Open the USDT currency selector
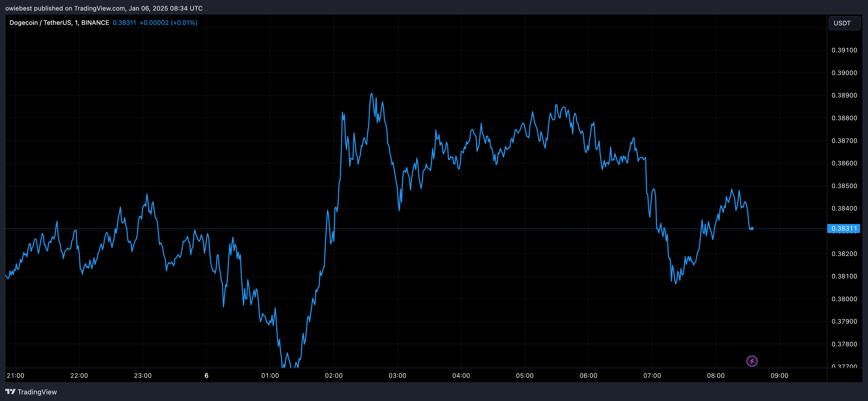This screenshot has height=401, width=868. click(x=844, y=23)
